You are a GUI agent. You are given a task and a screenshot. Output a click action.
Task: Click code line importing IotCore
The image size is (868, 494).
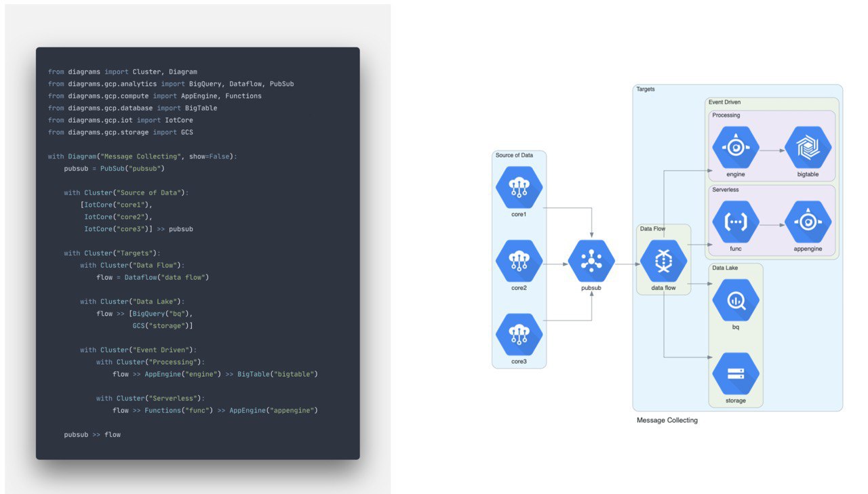(121, 121)
